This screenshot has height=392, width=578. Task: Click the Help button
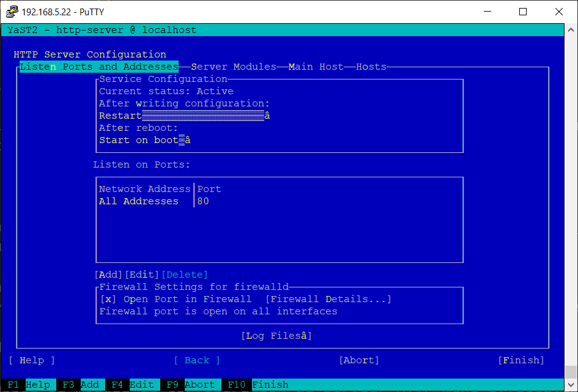[32, 360]
